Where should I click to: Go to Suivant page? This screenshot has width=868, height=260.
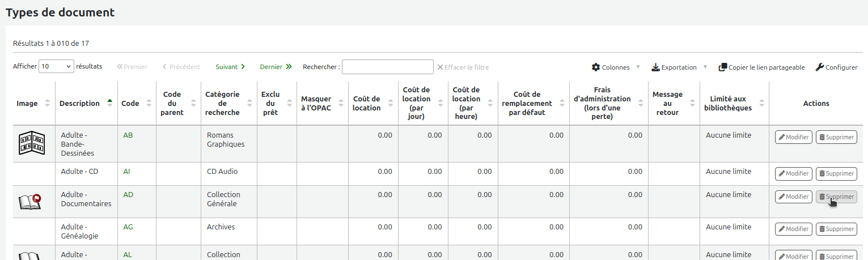click(x=230, y=67)
